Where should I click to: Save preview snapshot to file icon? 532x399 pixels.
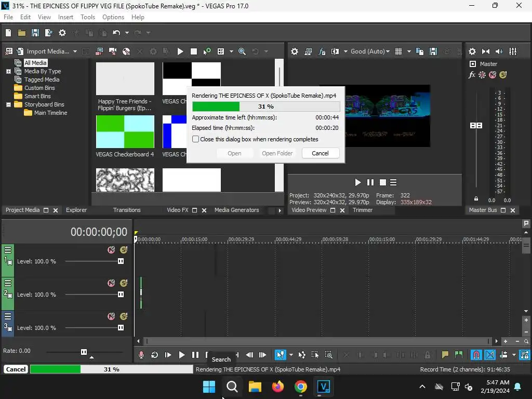click(433, 51)
